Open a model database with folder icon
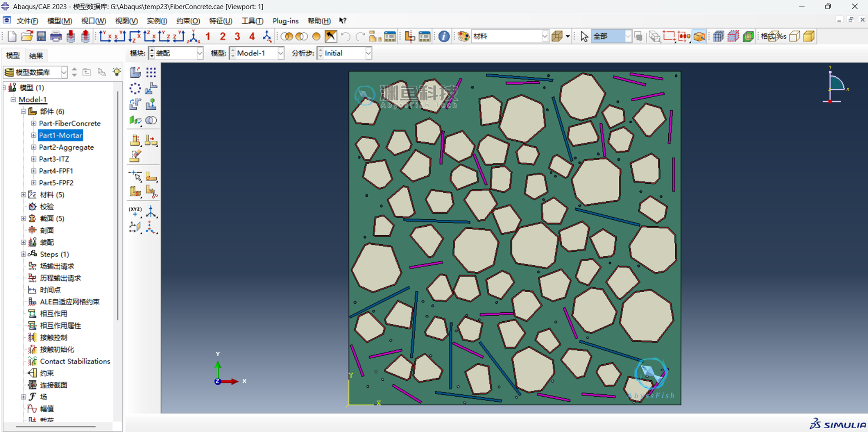Screen dimensions: 868x432 point(27,36)
